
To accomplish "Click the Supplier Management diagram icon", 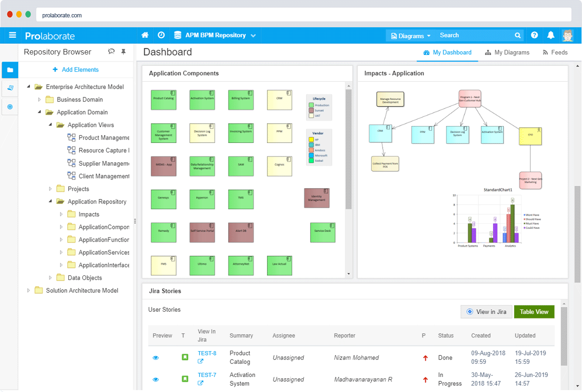I will [x=72, y=163].
